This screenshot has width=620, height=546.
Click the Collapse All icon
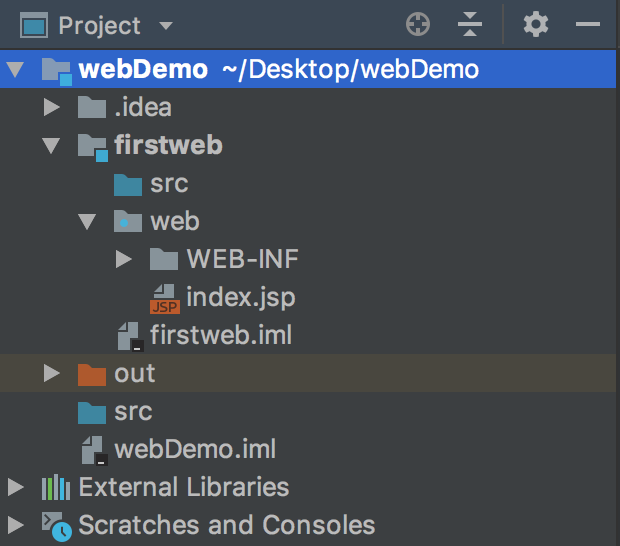click(x=470, y=25)
